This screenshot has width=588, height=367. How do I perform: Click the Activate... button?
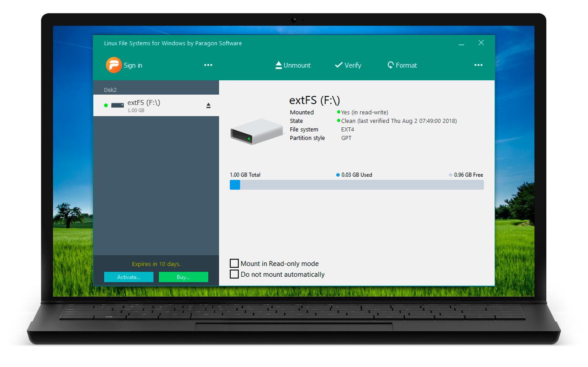(x=129, y=277)
